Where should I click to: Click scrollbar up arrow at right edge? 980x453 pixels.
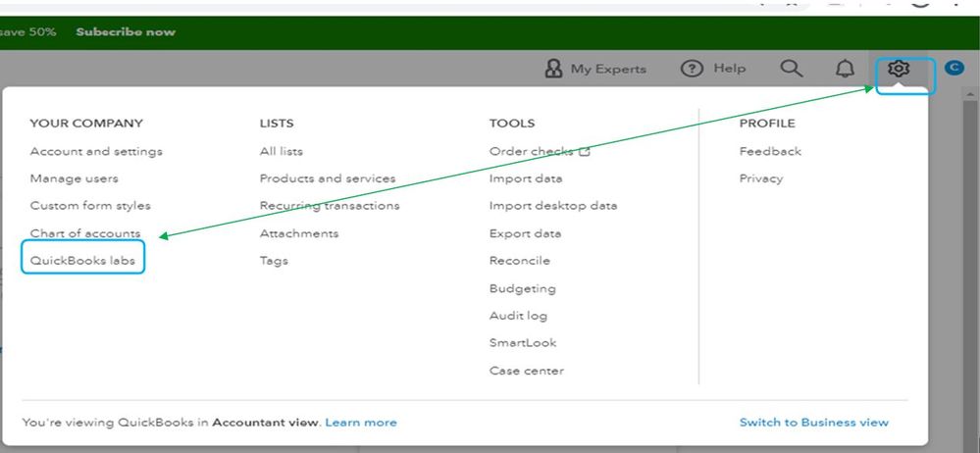click(970, 94)
